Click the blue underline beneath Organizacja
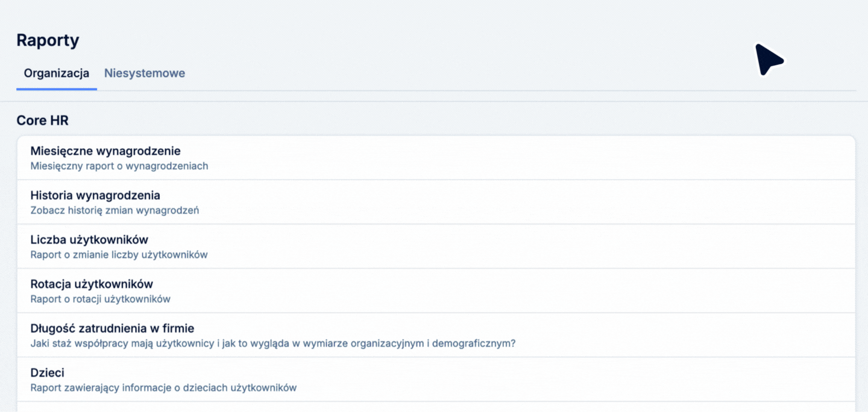Screen dimensions: 868x412 point(57,89)
